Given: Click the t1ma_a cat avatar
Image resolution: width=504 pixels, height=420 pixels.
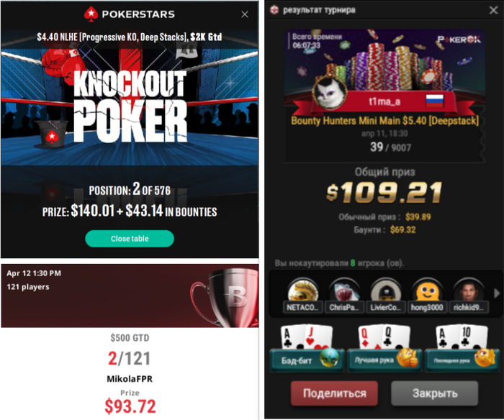Looking at the screenshot, I should pos(330,92).
